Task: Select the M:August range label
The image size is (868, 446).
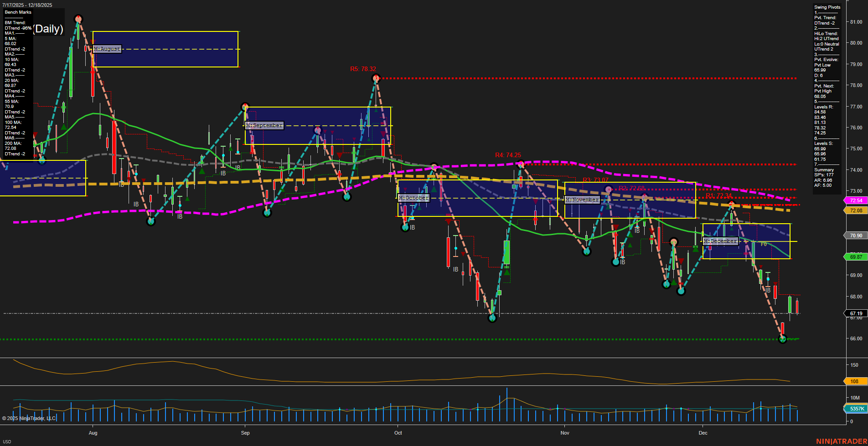Action: click(x=106, y=48)
